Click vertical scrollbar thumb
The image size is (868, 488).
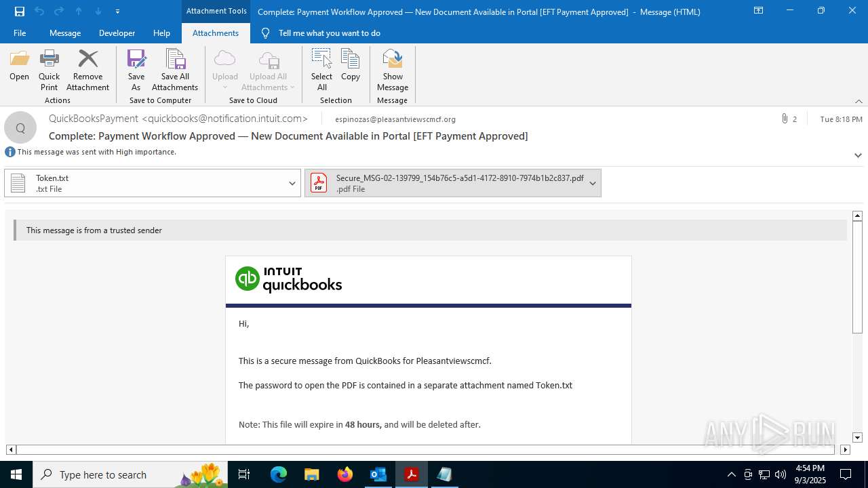tap(857, 277)
